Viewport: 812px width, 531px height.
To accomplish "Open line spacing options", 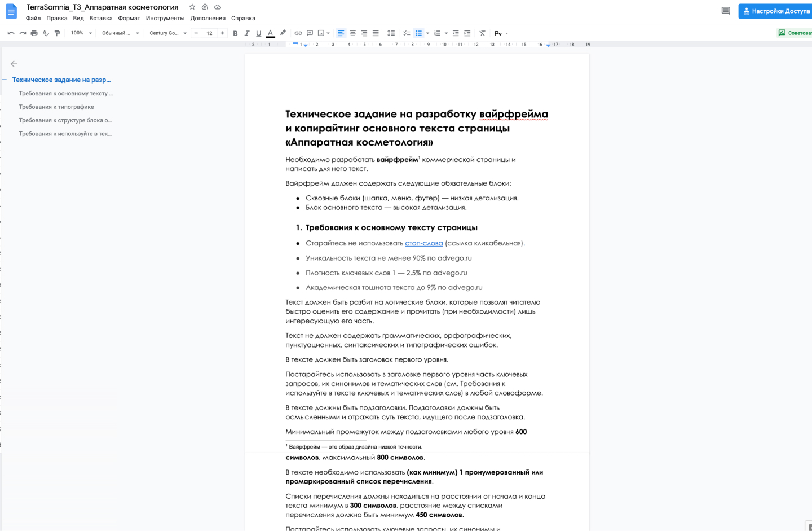I will (391, 33).
